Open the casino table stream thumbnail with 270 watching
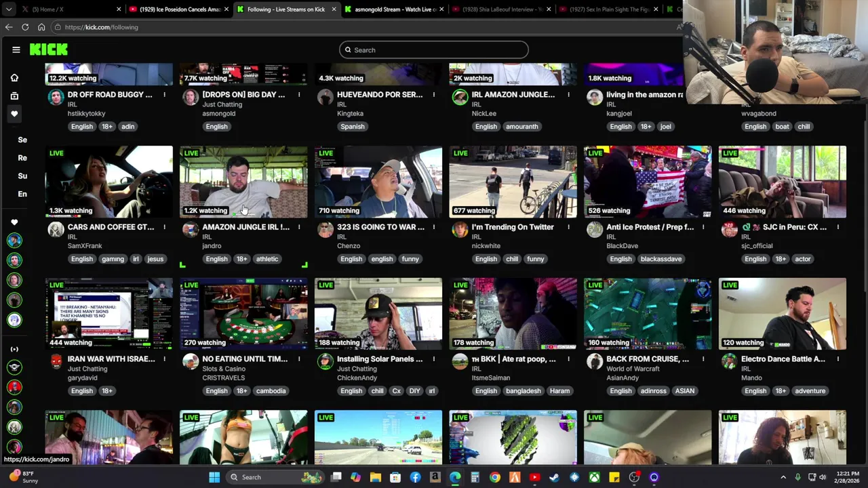 tap(243, 314)
